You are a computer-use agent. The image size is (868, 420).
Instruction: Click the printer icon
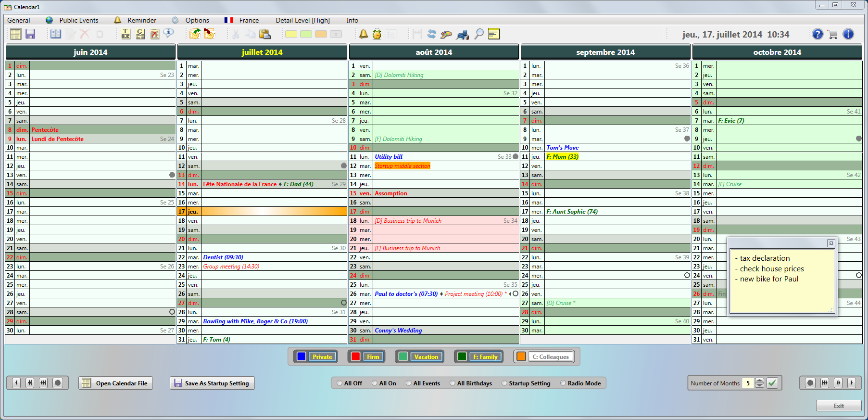tap(463, 34)
